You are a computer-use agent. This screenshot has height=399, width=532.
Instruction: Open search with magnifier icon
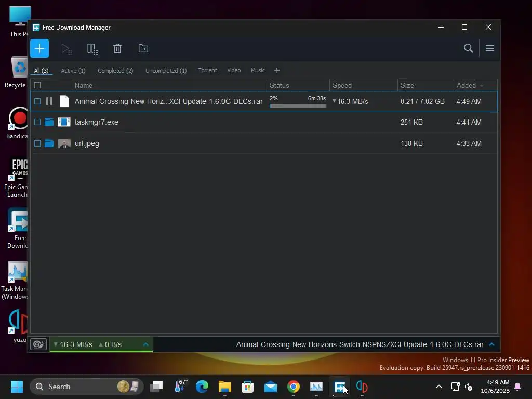tap(468, 48)
